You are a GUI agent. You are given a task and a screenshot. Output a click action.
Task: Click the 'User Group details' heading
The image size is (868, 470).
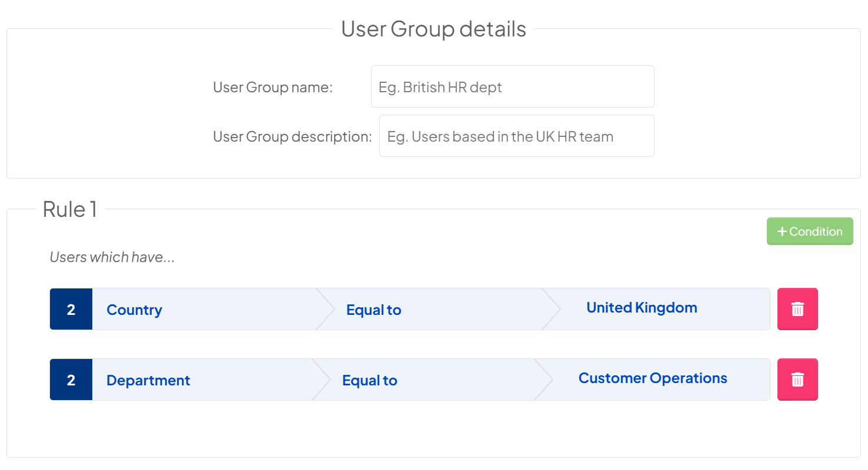(x=433, y=29)
